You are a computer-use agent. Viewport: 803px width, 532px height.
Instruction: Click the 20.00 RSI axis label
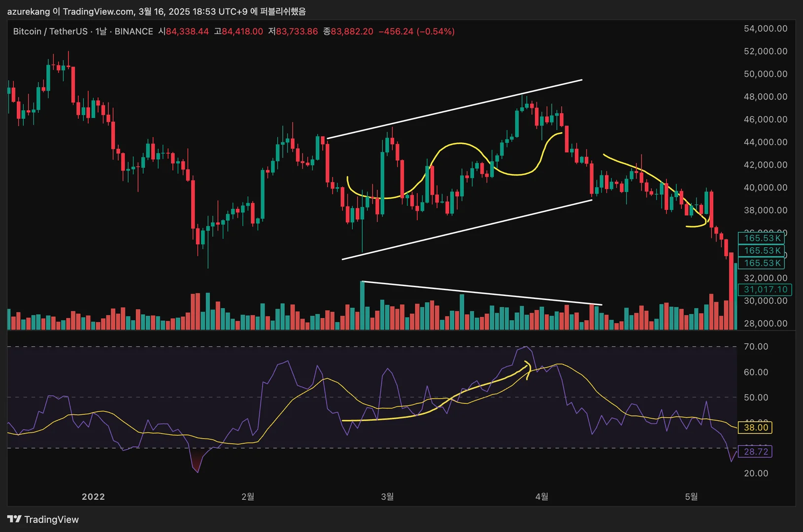(x=756, y=473)
